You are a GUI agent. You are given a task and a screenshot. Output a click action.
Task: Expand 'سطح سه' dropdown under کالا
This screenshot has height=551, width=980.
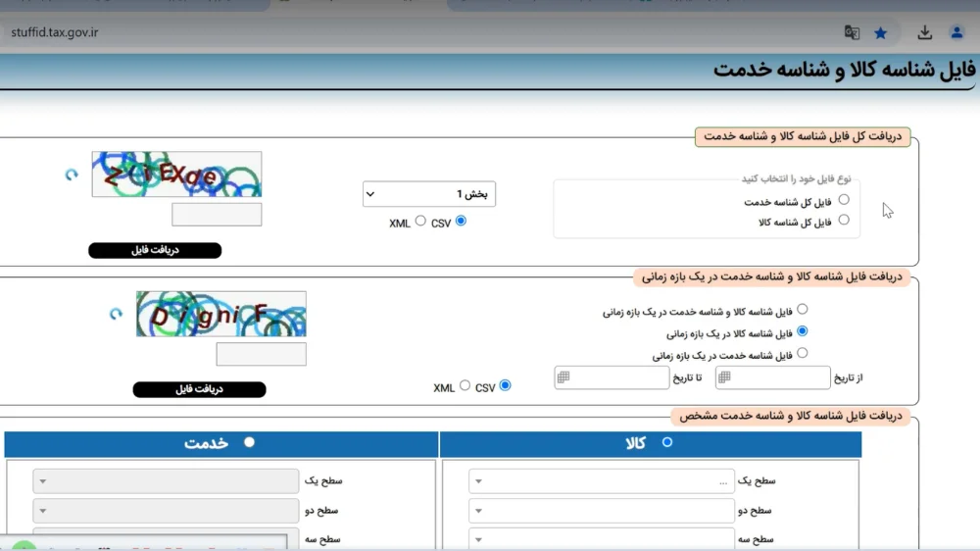[x=602, y=538]
